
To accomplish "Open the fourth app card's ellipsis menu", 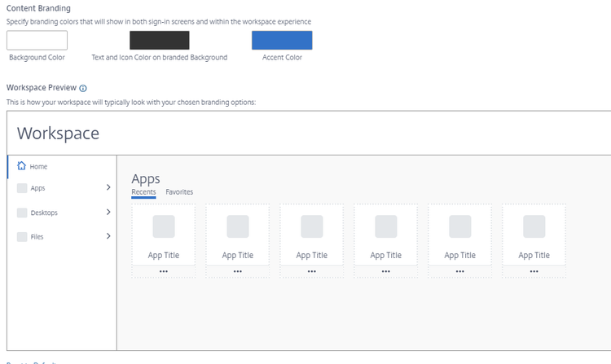I will pos(386,271).
